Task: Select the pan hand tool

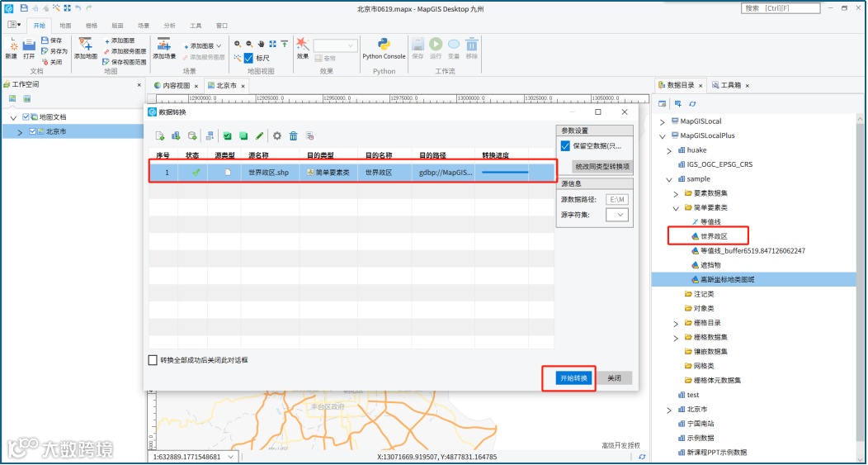Action: coord(261,44)
